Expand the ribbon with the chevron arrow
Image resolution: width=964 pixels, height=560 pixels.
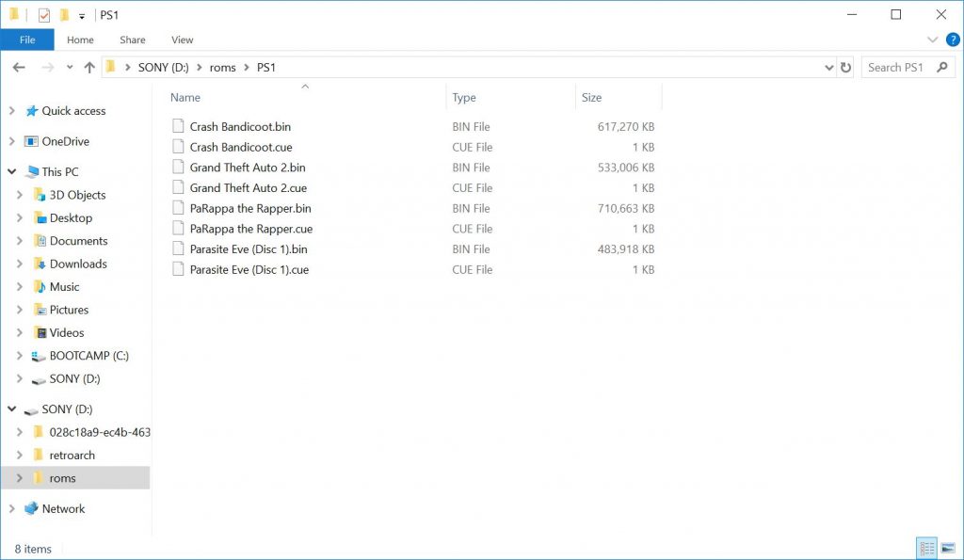pos(933,40)
